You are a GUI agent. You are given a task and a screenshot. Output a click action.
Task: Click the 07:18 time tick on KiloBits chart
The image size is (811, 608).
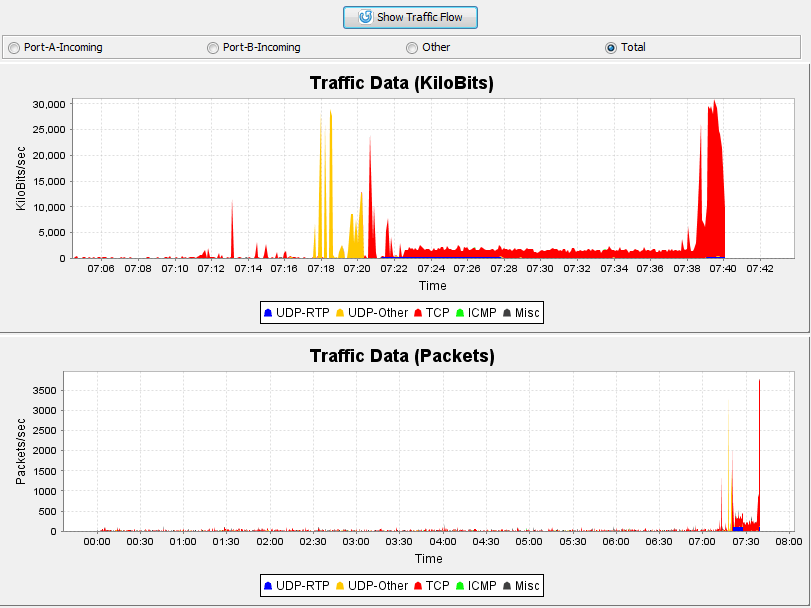tap(321, 269)
